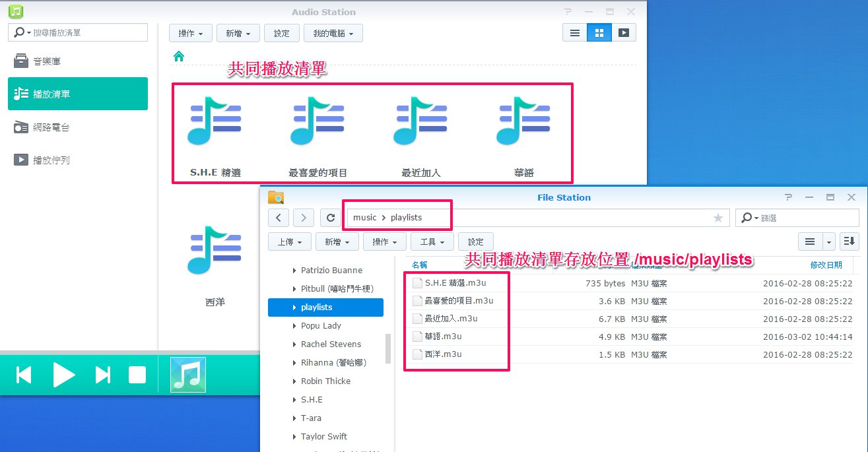
Task: Open the 我的電腦 output dropdown
Action: (333, 33)
